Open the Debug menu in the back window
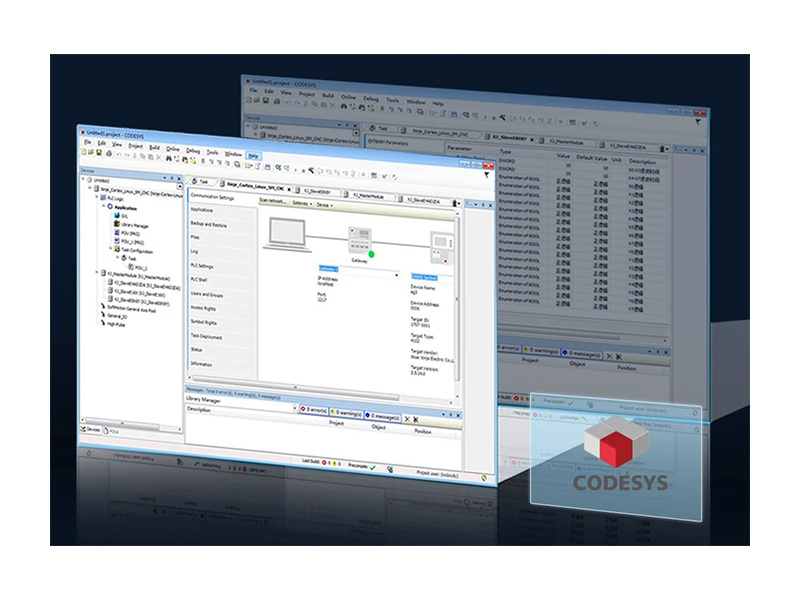This screenshot has height=600, width=800. coord(371,98)
